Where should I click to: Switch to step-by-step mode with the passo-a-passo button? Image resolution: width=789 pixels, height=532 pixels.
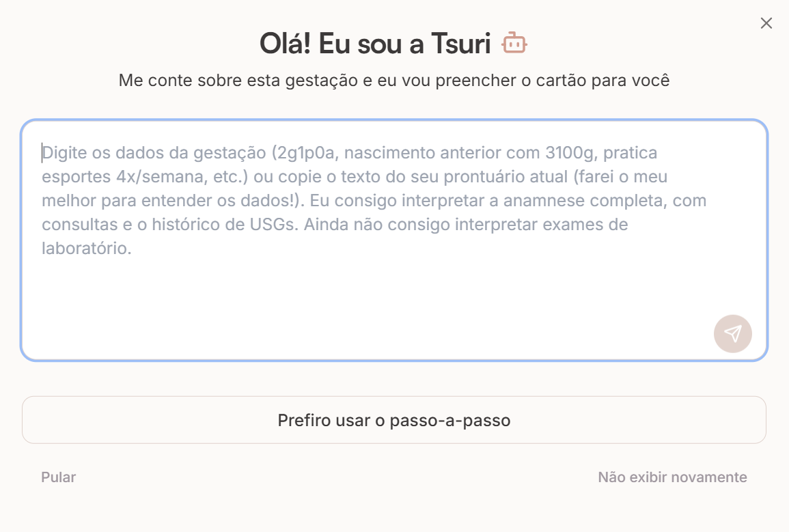pos(394,419)
